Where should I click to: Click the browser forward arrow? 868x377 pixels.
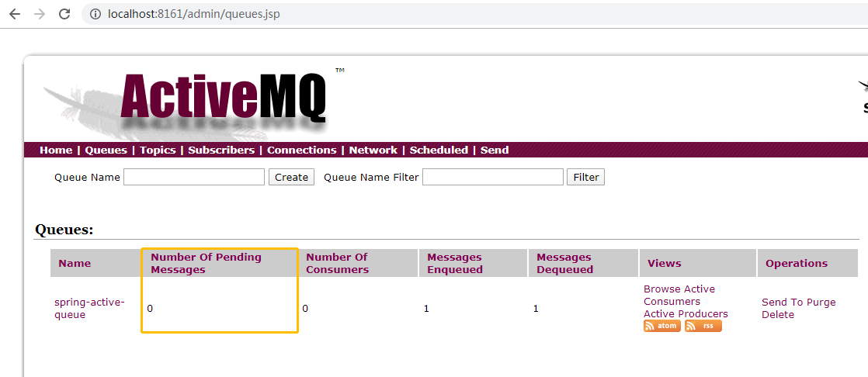point(40,14)
